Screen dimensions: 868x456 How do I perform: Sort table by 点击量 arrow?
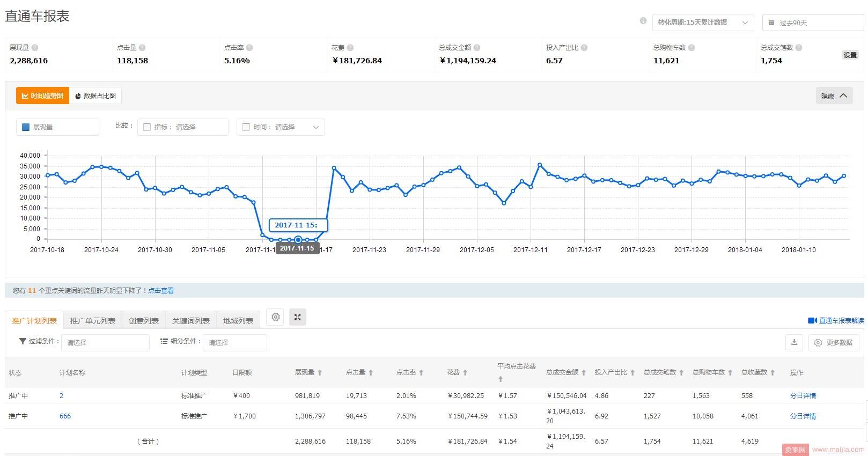click(371, 372)
